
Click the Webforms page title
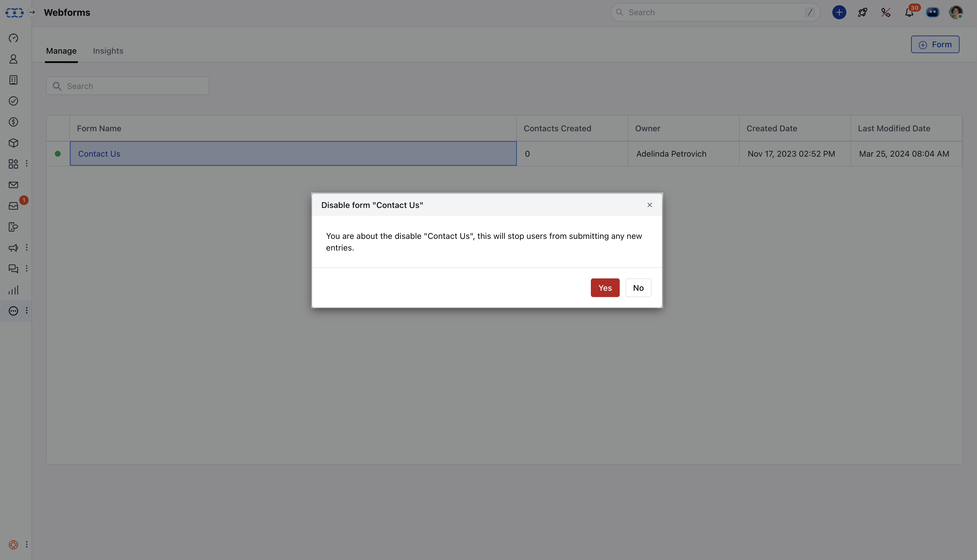coord(67,12)
